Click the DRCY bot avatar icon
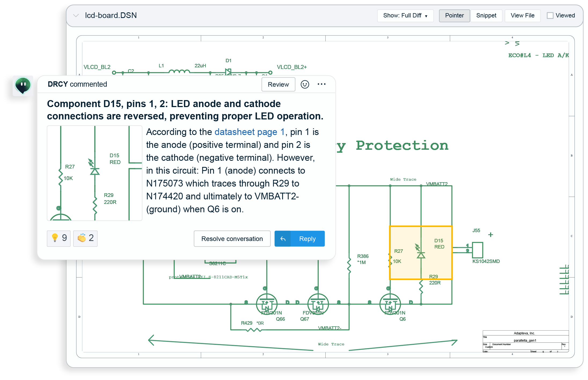Image resolution: width=588 pixels, height=380 pixels. click(23, 86)
